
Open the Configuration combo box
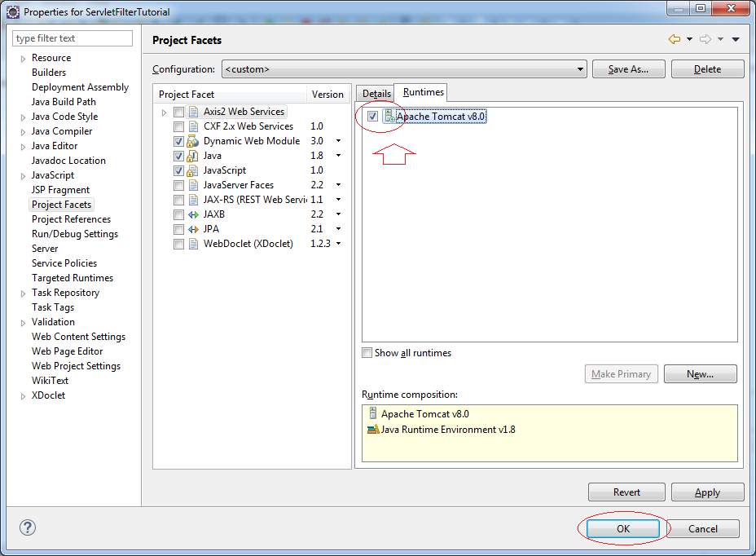pos(404,69)
